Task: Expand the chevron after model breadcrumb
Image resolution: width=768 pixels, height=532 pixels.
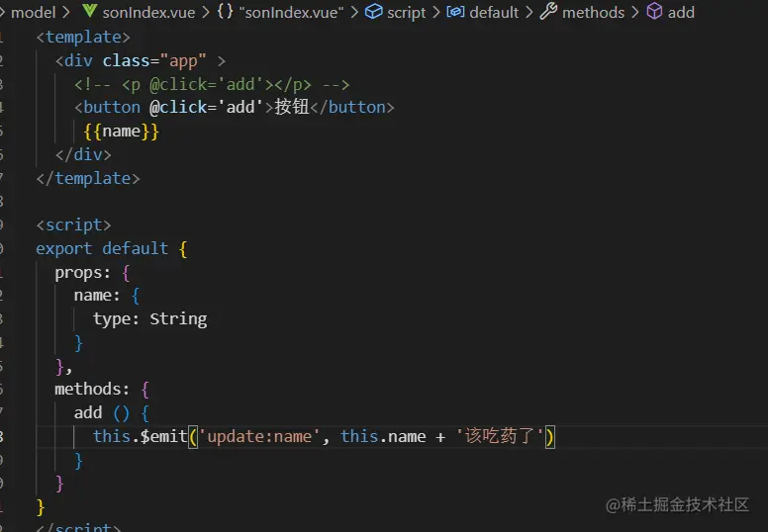Action: coord(66,12)
